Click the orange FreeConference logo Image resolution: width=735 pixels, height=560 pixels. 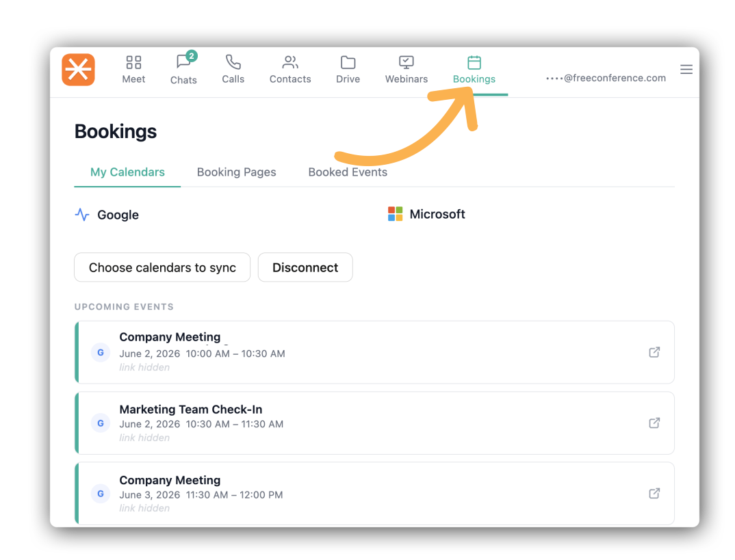click(x=78, y=70)
